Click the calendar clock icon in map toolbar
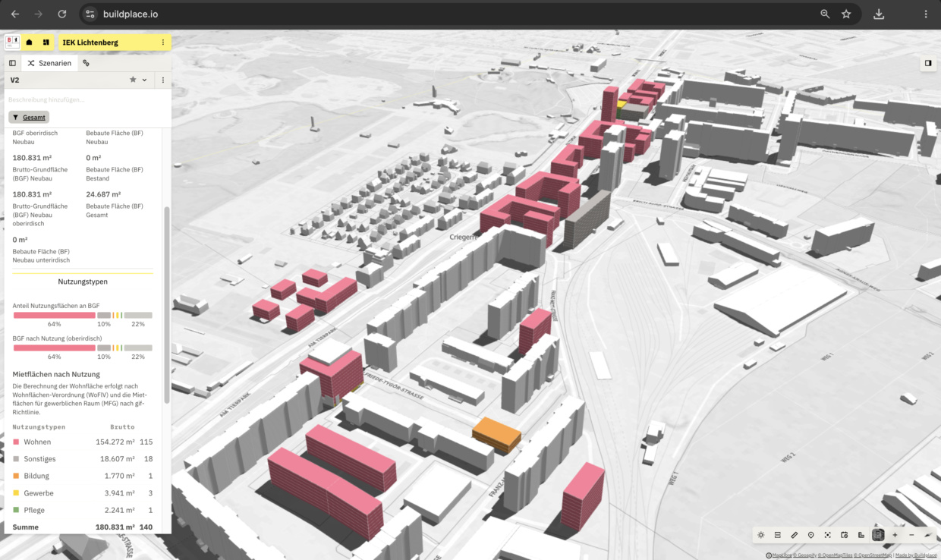 tap(845, 535)
